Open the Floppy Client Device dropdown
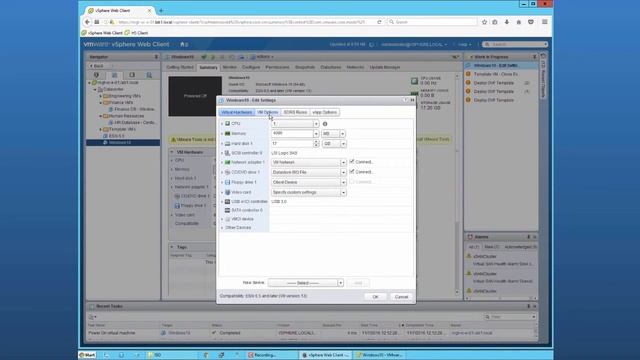This screenshot has width=640, height=360. pyautogui.click(x=309, y=182)
